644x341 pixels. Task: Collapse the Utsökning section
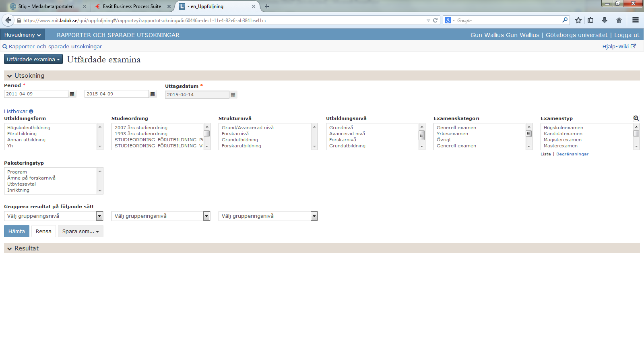(x=9, y=76)
